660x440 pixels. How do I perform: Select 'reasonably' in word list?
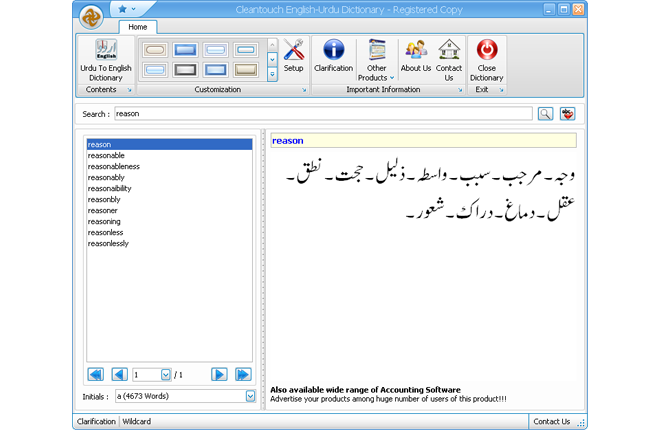pyautogui.click(x=169, y=177)
